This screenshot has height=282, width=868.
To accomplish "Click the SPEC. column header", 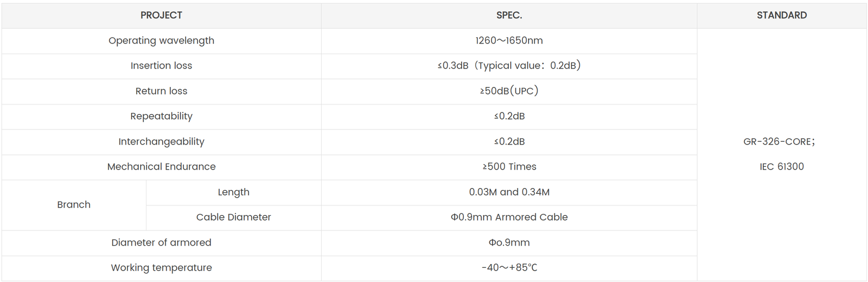I will click(509, 15).
